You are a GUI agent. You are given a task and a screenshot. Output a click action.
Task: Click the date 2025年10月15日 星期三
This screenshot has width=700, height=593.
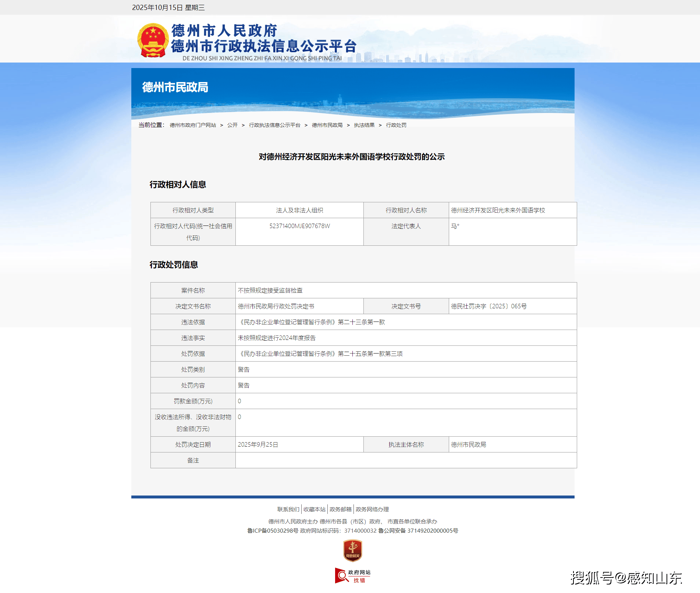168,7
